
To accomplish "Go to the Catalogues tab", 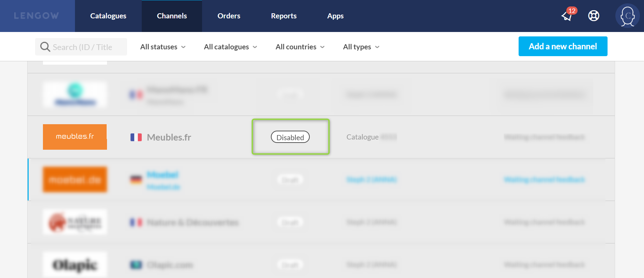I will coord(108,16).
